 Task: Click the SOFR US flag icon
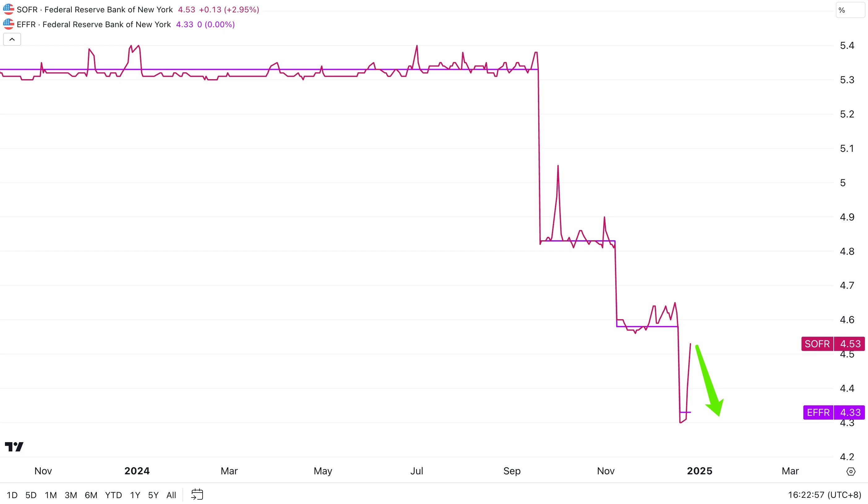click(9, 9)
